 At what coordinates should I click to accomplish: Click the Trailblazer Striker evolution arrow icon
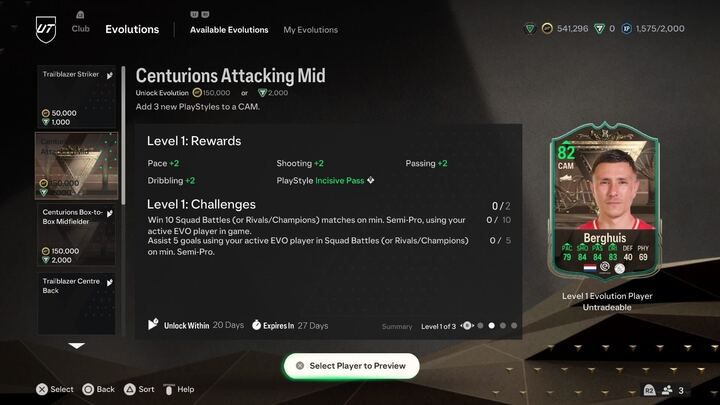(110, 75)
